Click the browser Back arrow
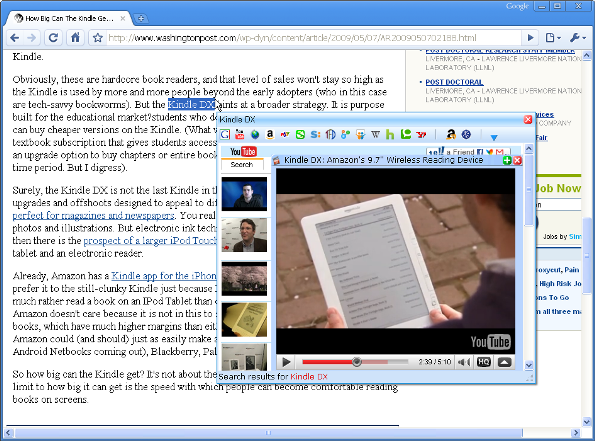595x441 pixels. [14, 38]
